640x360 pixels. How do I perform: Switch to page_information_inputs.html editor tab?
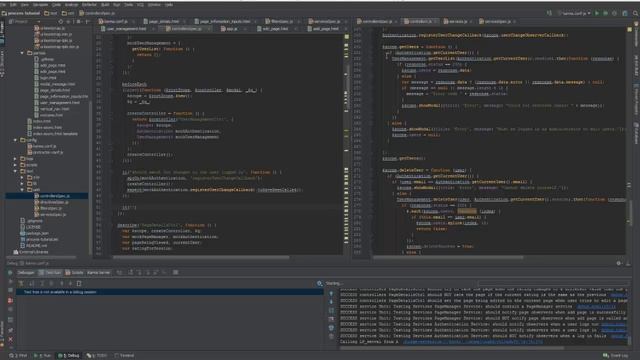[x=225, y=21]
